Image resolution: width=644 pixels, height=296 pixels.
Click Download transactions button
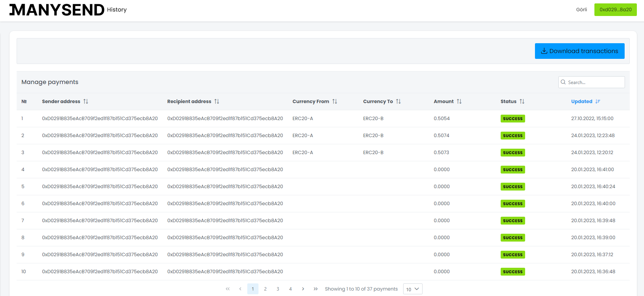(579, 51)
